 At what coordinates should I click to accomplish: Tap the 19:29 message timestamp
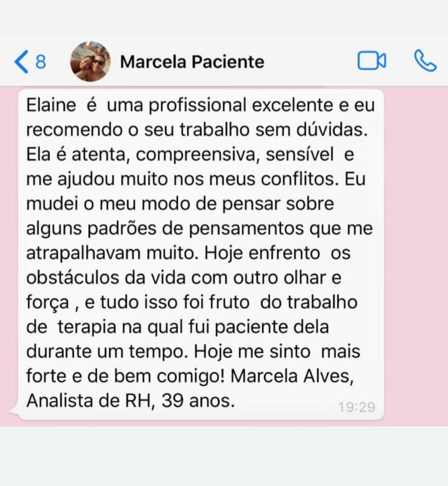click(357, 407)
